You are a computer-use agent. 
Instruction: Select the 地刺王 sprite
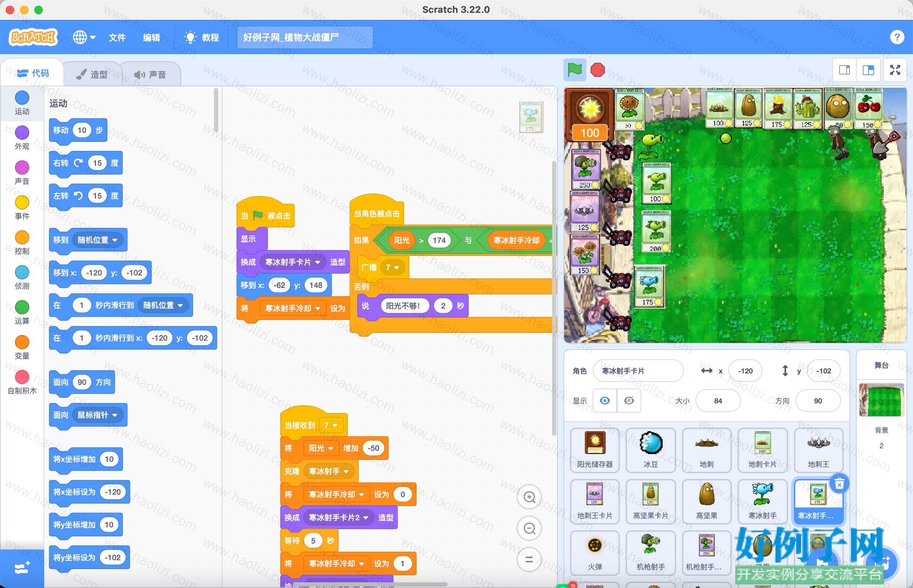coord(818,450)
